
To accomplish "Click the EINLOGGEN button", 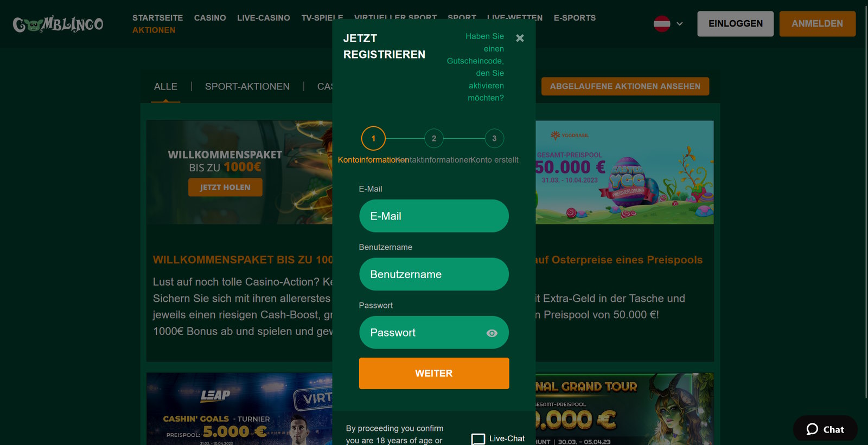I will click(736, 24).
